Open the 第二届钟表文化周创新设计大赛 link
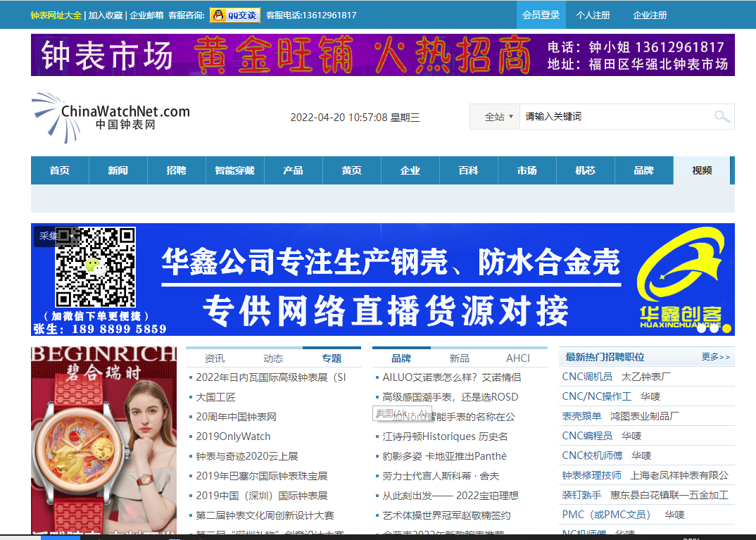The width and height of the screenshot is (756, 540). (265, 516)
